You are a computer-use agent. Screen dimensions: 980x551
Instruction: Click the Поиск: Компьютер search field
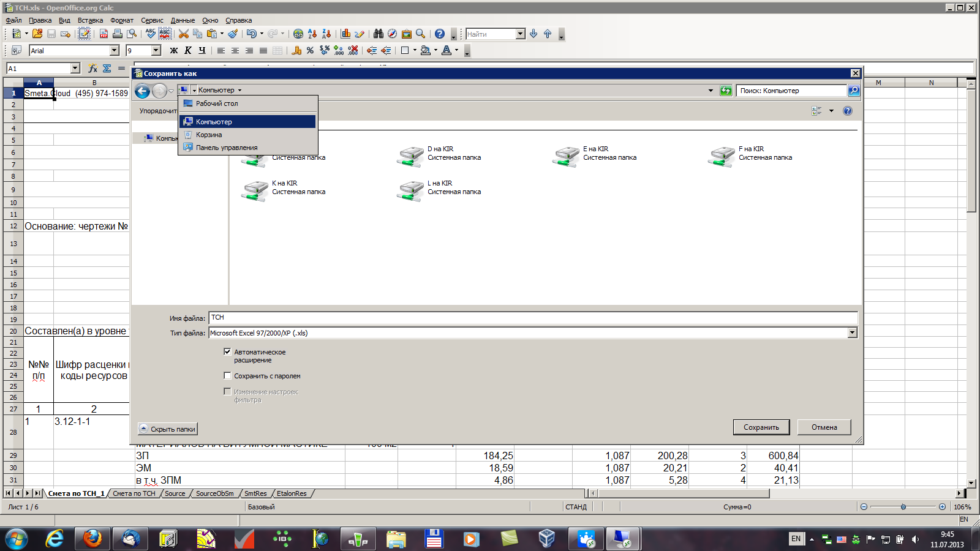tap(791, 91)
